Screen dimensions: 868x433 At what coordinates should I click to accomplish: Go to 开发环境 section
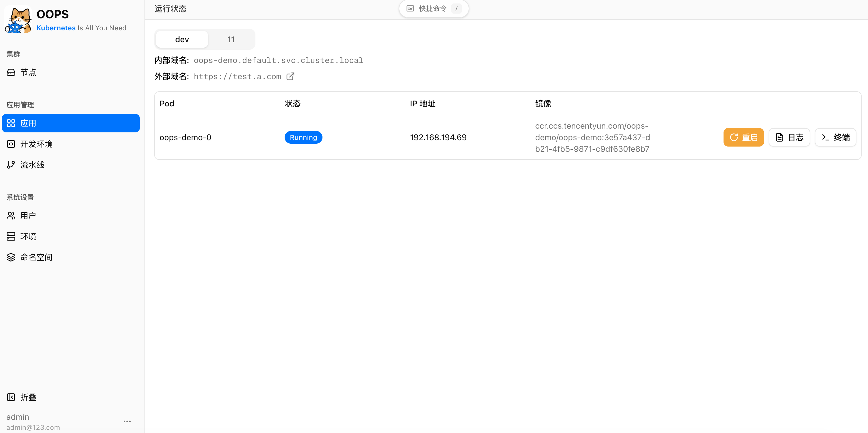point(71,144)
